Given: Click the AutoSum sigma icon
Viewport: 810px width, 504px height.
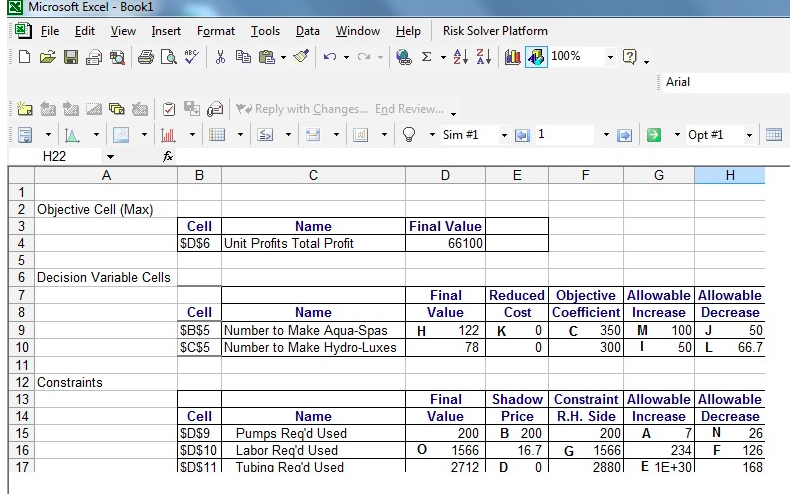Looking at the screenshot, I should click(427, 57).
